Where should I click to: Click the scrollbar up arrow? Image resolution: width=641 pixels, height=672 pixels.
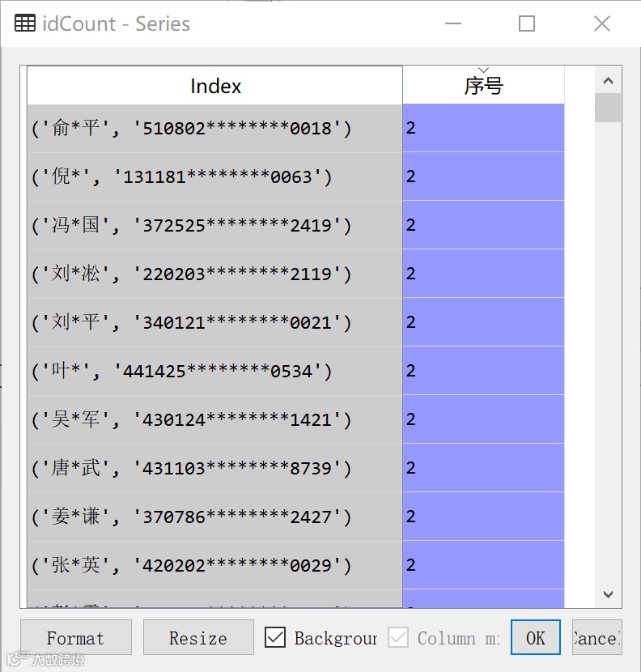tap(608, 81)
